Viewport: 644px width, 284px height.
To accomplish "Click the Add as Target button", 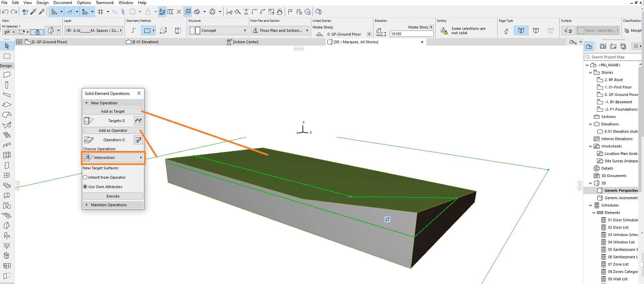I will click(x=113, y=111).
